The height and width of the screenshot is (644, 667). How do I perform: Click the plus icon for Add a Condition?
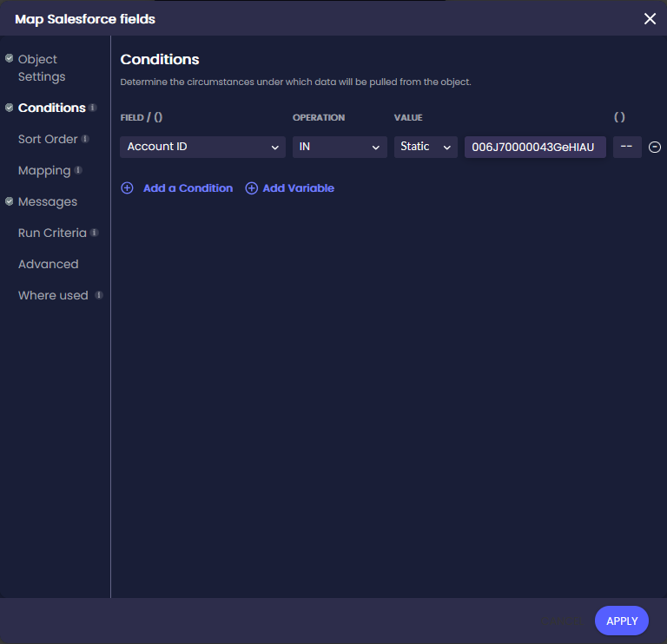127,187
